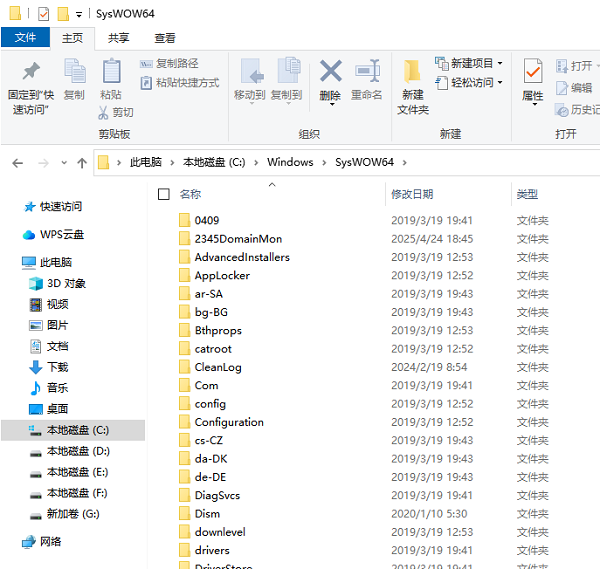Expand chevron after Local Disk (C:) breadcrumb
Viewport: 600px width, 569px height.
tap(256, 163)
